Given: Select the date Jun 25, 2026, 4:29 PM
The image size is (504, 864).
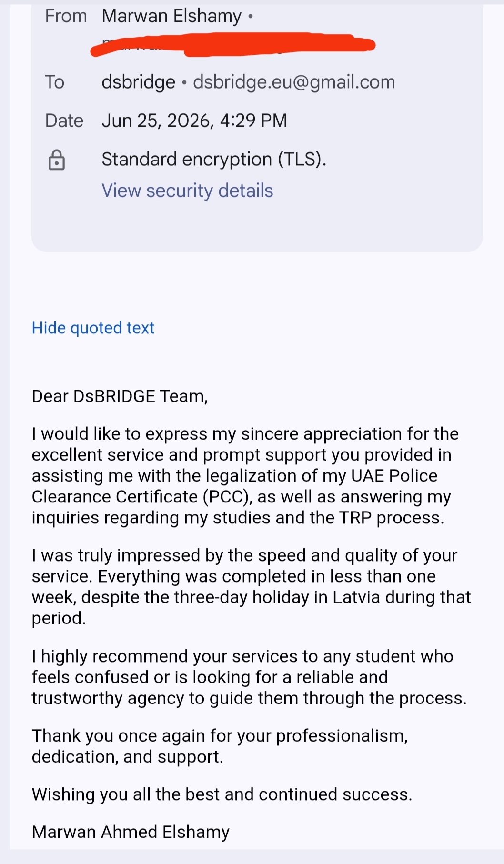Looking at the screenshot, I should click(194, 121).
